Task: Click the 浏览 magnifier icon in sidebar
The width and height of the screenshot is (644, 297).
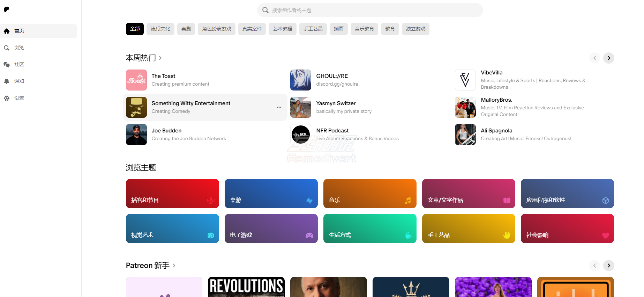Action: 7,48
